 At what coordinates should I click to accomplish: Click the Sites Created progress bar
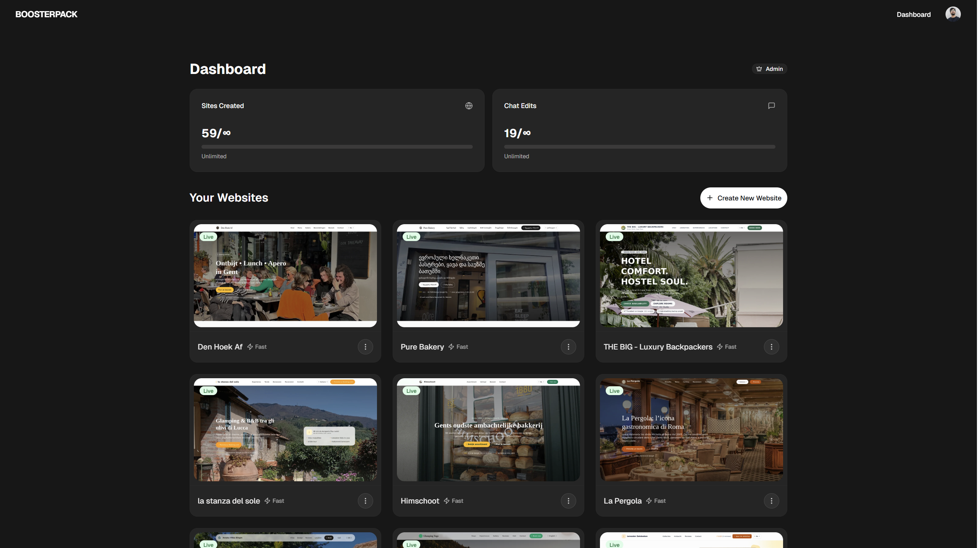(337, 147)
